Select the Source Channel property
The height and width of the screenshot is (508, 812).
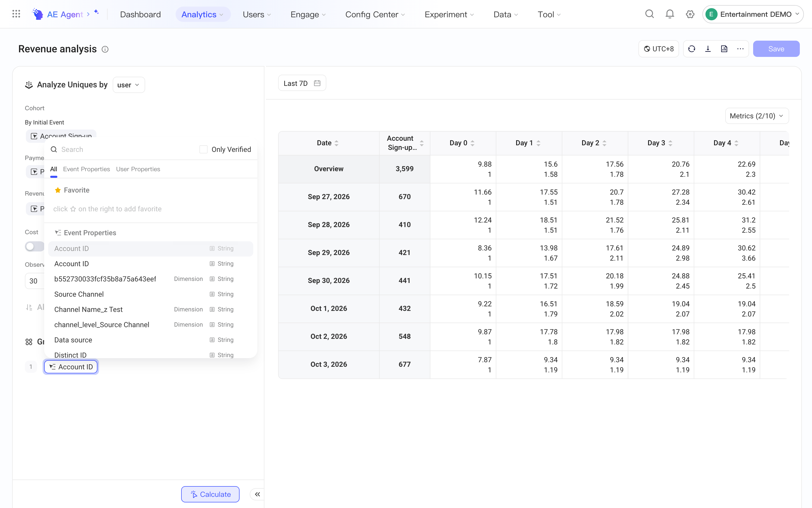(x=151, y=294)
